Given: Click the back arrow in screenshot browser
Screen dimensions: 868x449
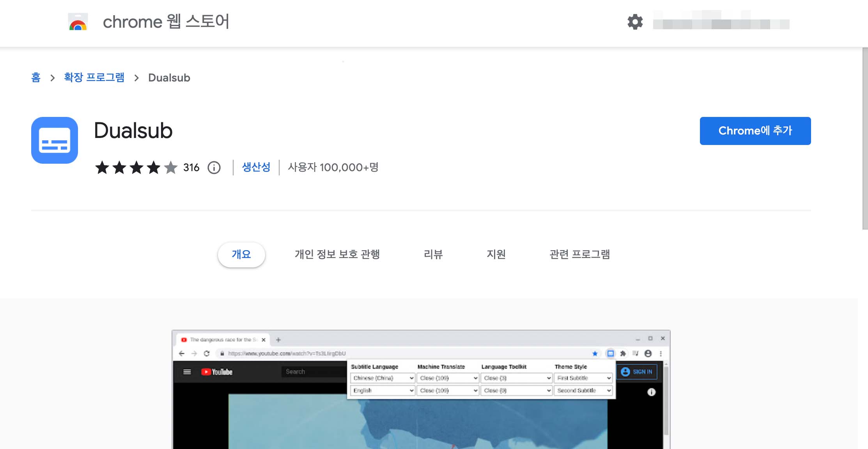Looking at the screenshot, I should click(182, 354).
